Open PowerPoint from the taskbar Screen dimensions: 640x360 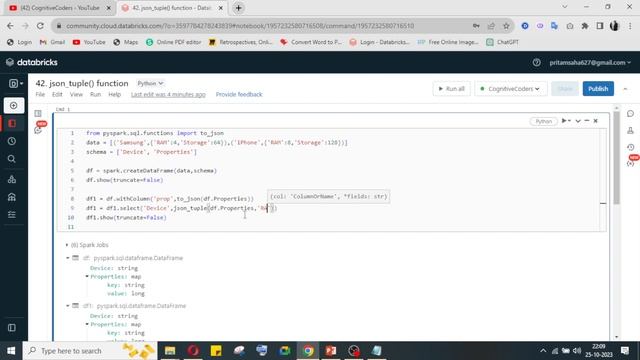coord(331,351)
